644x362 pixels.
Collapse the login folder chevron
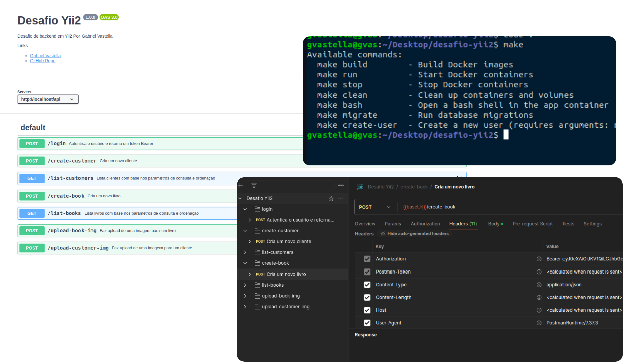pyautogui.click(x=245, y=209)
